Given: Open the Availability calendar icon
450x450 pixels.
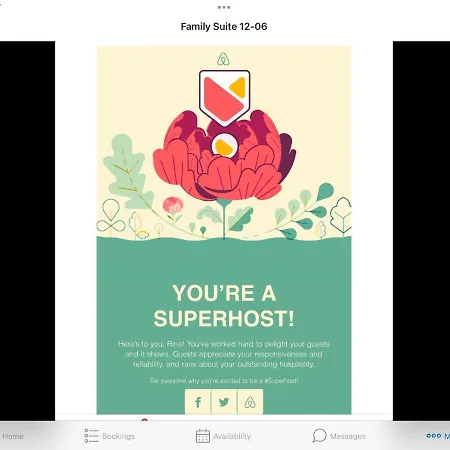Looking at the screenshot, I should tap(203, 436).
